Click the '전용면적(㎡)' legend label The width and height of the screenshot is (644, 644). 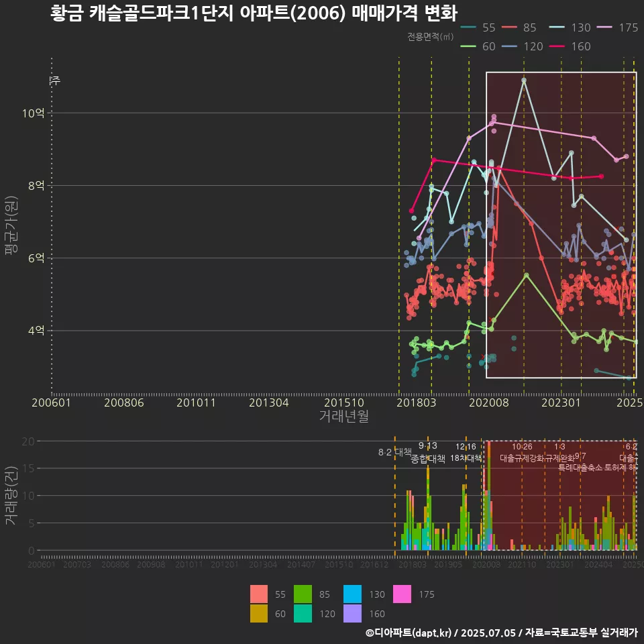(431, 36)
